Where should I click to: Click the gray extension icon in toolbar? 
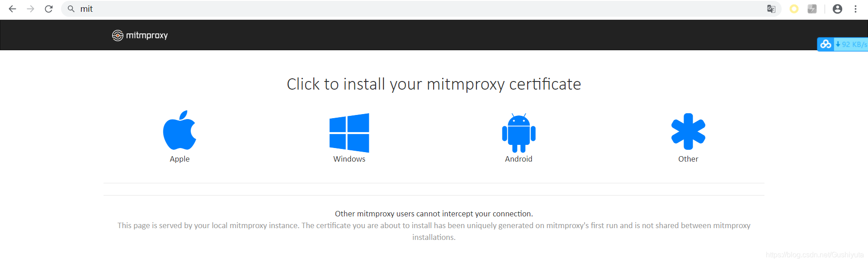812,9
